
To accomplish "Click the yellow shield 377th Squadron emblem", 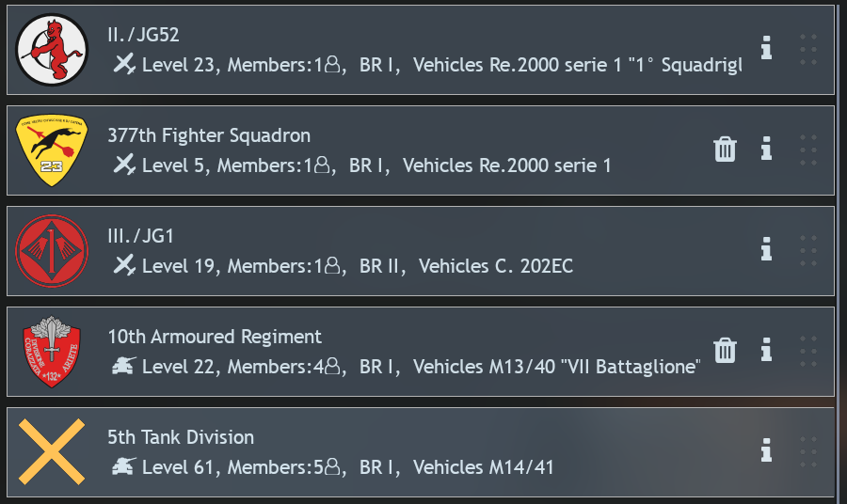I will point(52,150).
